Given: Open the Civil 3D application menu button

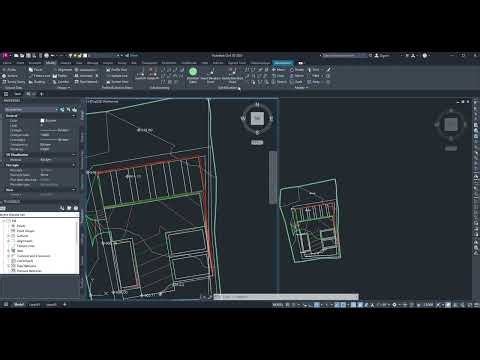Looking at the screenshot, I should pos(5,55).
